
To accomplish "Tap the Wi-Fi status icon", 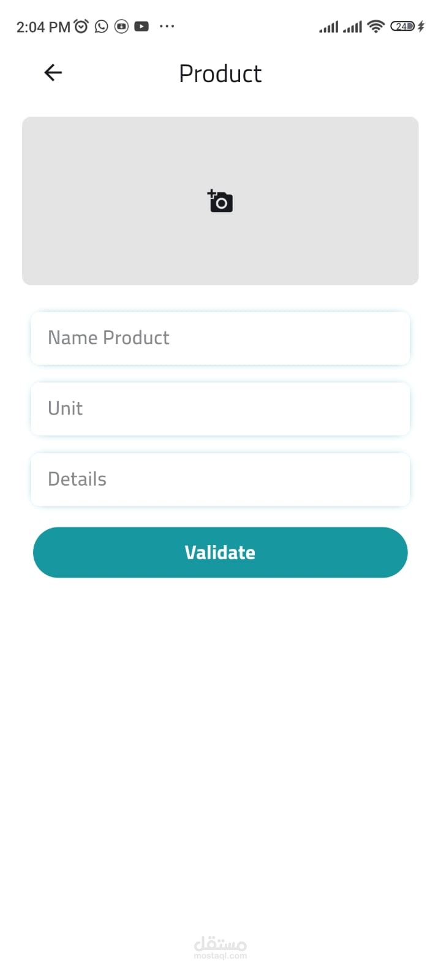I will point(375,26).
